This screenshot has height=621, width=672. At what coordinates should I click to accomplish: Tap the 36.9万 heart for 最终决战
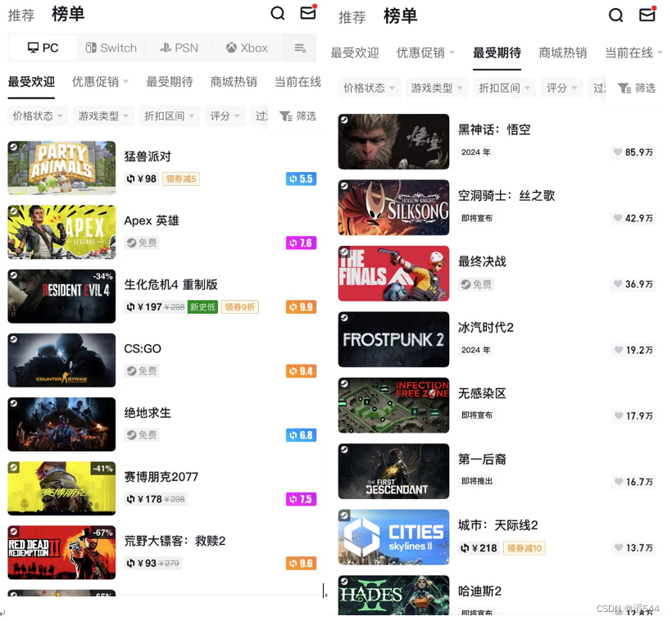tap(633, 284)
